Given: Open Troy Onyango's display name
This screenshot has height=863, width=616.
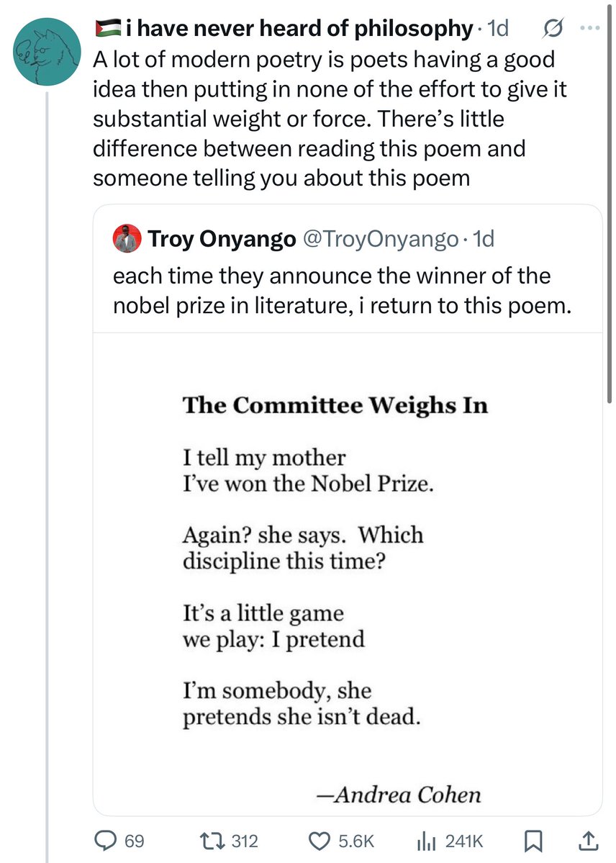Looking at the screenshot, I should point(222,239).
